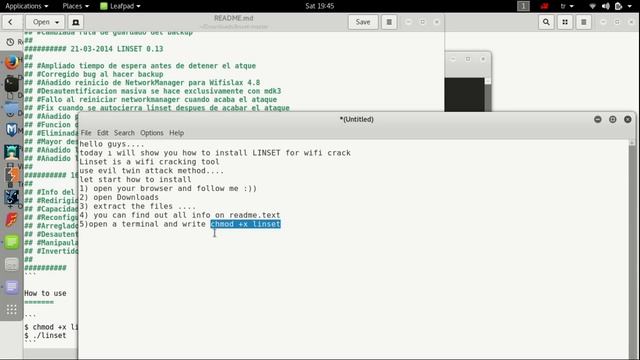Launch Burp Suite orange icon in dock
This screenshot has width=640, height=360.
tap(11, 175)
